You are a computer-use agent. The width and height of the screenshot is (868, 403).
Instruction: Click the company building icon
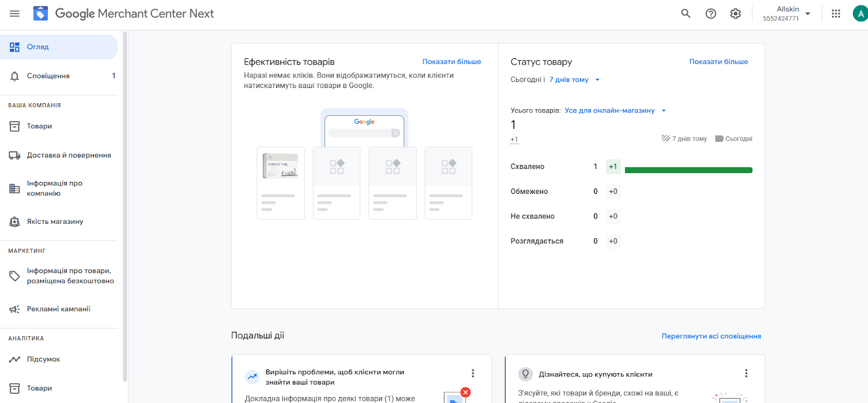tap(15, 188)
